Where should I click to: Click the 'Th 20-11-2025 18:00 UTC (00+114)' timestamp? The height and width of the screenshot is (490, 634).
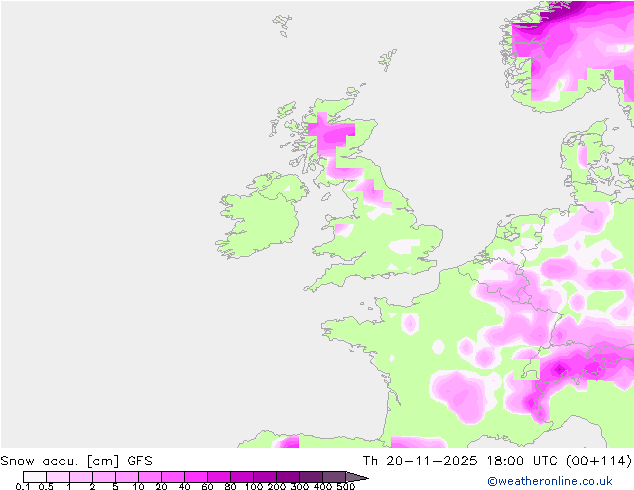point(497,461)
